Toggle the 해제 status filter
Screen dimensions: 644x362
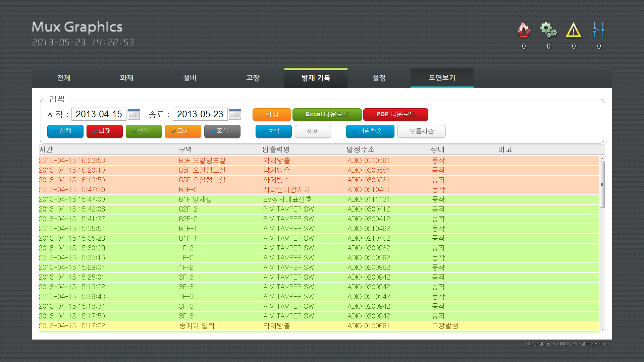313,131
